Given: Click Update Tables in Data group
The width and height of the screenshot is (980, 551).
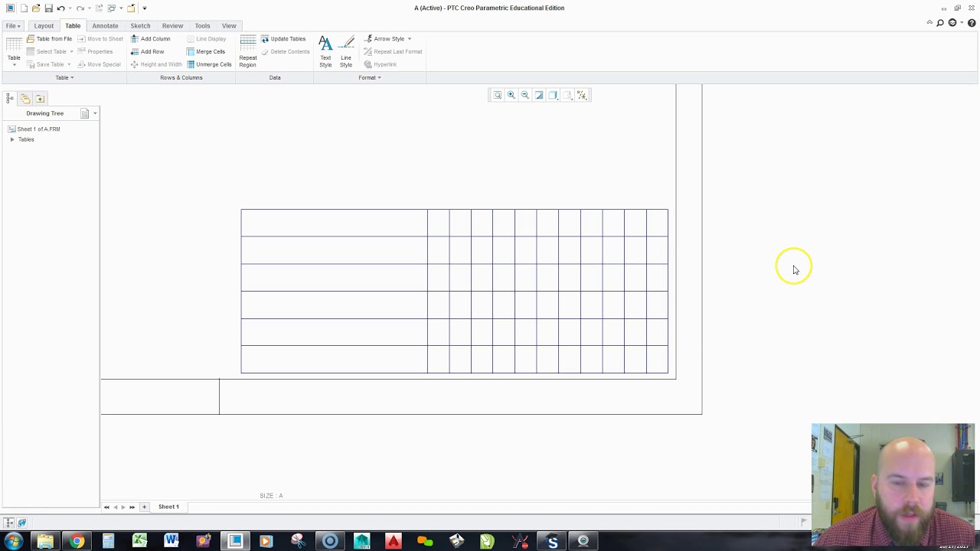Looking at the screenshot, I should 283,38.
